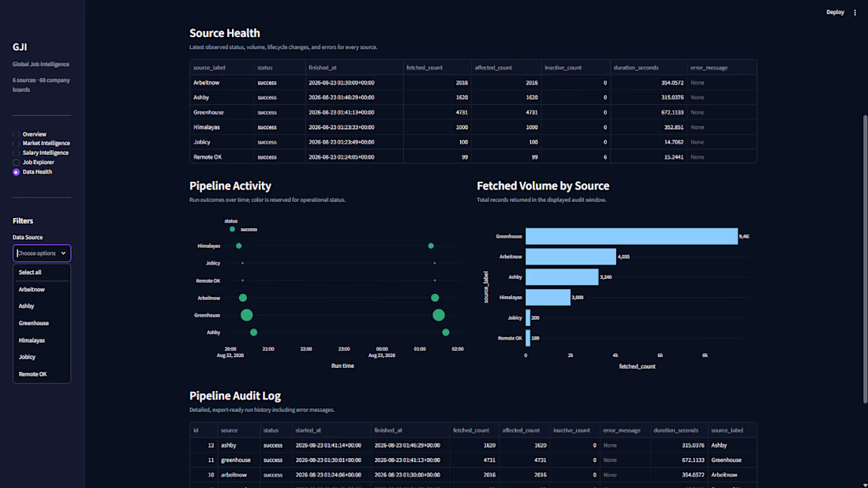Sort Source Health by duration_seconds column header
868x488 pixels.
click(649, 68)
